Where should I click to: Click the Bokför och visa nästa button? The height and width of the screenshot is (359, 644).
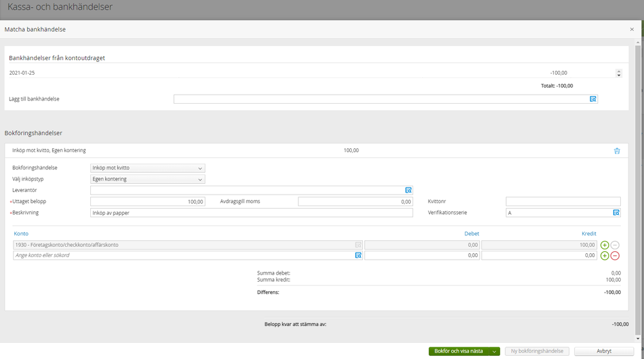(458, 351)
